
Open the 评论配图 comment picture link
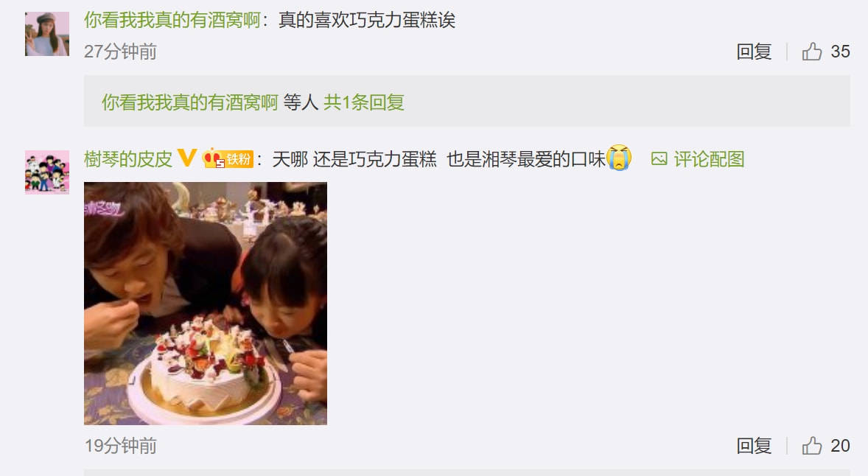[709, 159]
